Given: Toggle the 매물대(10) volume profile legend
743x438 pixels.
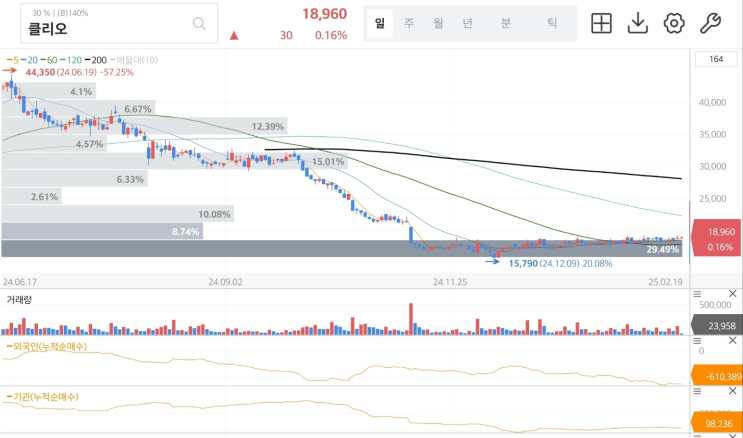Looking at the screenshot, I should 134,60.
